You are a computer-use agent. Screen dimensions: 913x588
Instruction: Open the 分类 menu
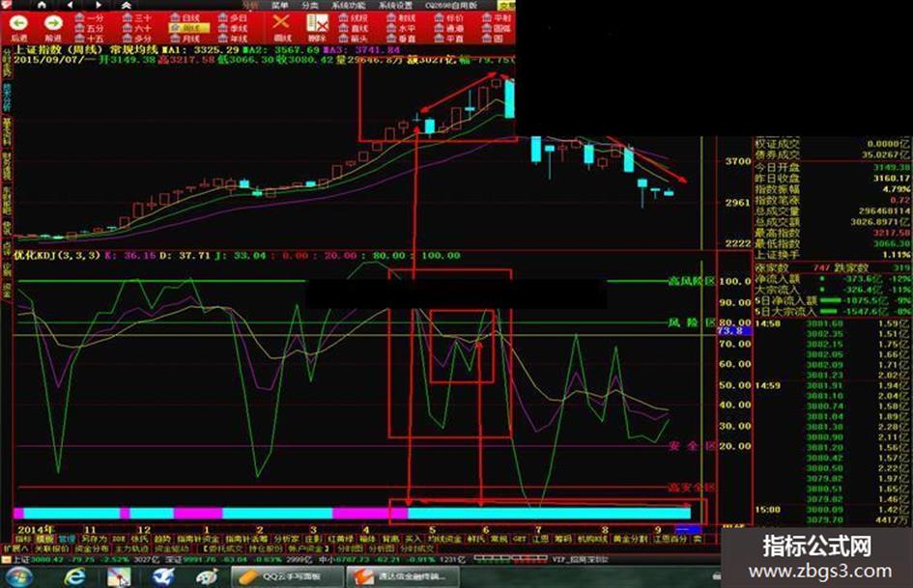[x=310, y=5]
